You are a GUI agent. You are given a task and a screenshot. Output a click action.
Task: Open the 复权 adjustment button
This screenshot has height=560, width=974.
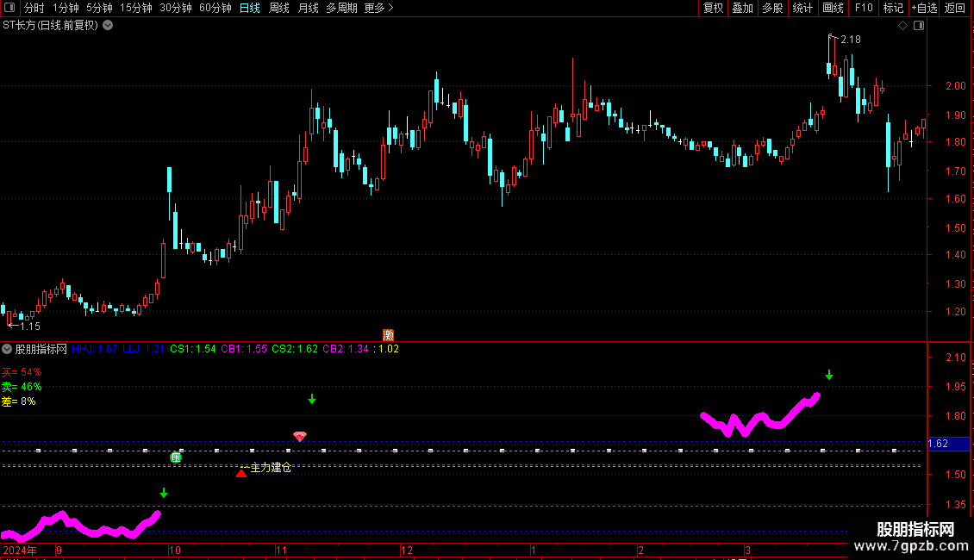pos(713,8)
